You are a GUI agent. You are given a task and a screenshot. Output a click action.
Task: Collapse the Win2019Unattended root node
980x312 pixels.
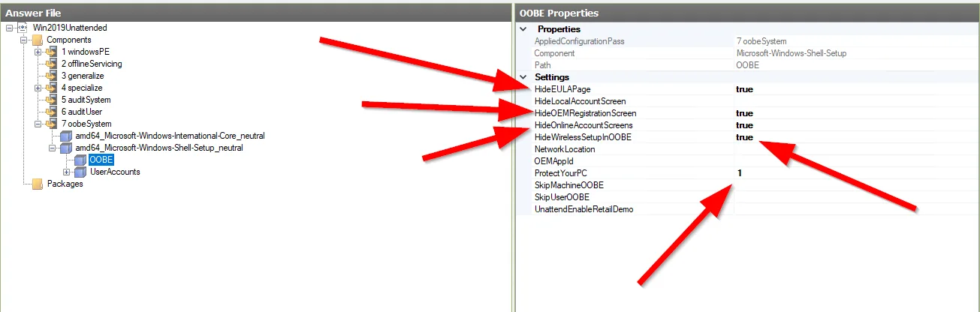point(10,28)
